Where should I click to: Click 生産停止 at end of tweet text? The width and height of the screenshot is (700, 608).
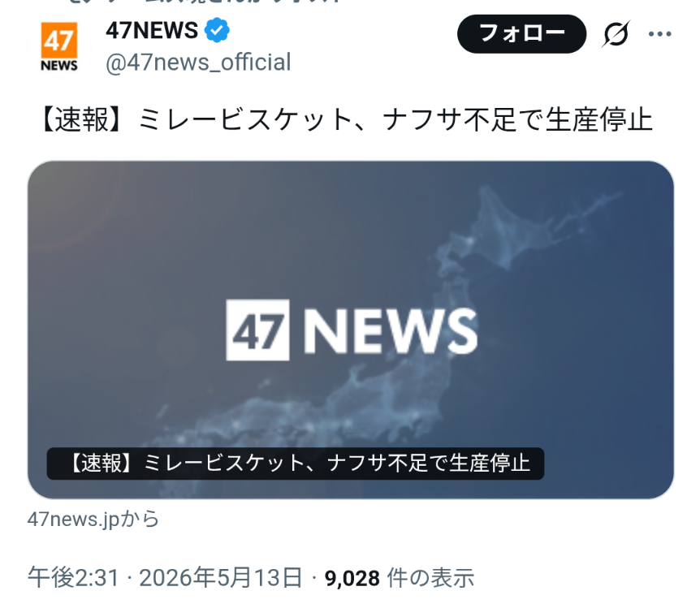(599, 119)
